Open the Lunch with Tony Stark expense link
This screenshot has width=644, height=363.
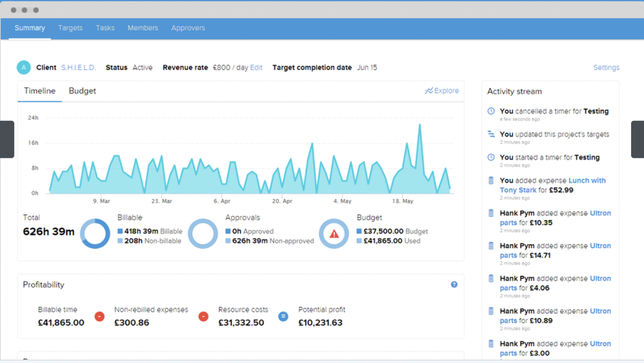(x=553, y=185)
